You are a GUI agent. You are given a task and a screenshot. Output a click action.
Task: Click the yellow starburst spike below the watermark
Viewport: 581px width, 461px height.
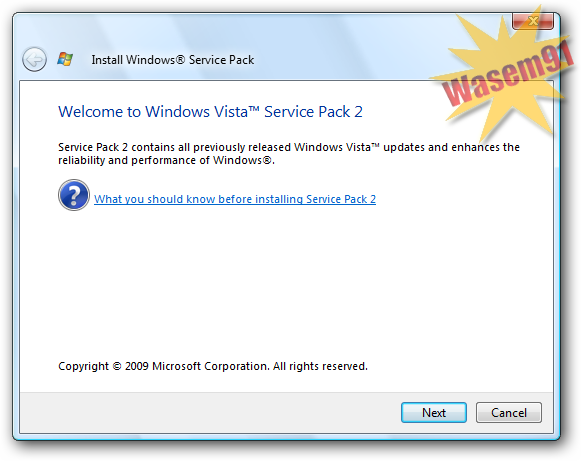pos(493,122)
